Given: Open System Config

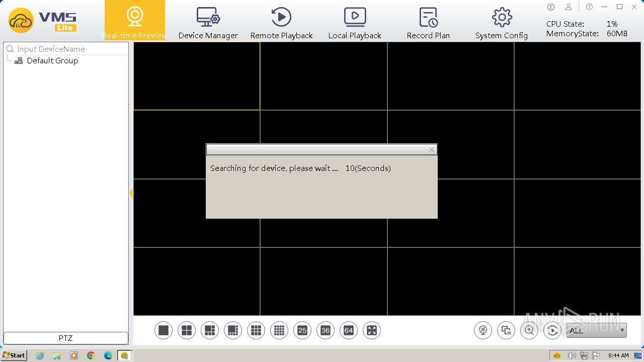Looking at the screenshot, I should pyautogui.click(x=502, y=23).
